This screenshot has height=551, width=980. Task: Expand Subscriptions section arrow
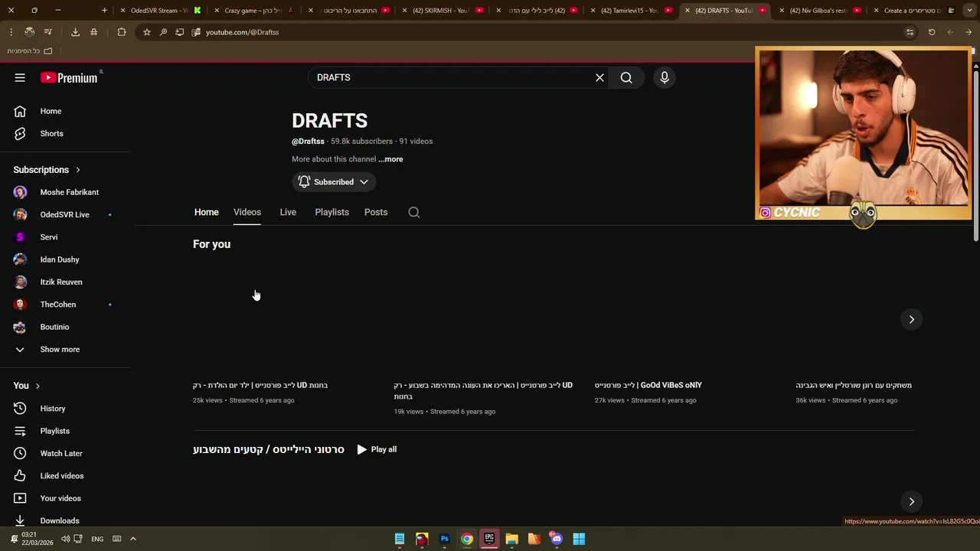[x=77, y=170]
